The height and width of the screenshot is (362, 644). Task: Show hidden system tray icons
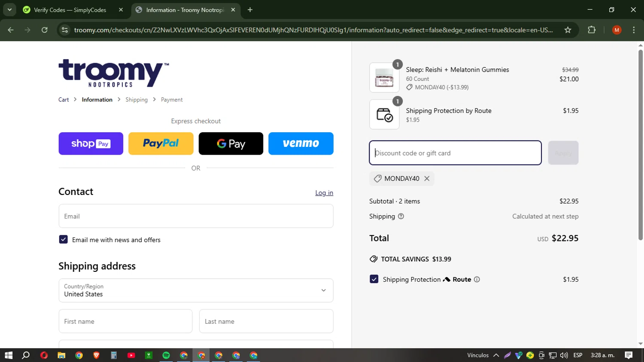(x=496, y=355)
